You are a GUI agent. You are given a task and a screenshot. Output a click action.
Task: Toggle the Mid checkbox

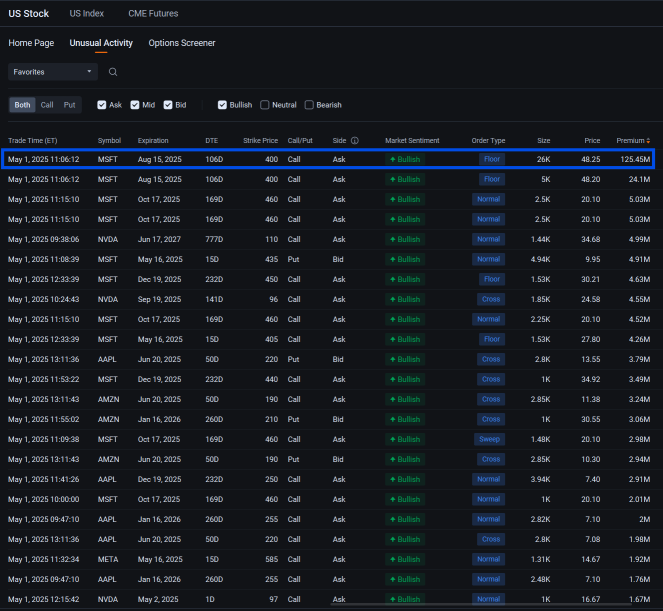[x=135, y=105]
